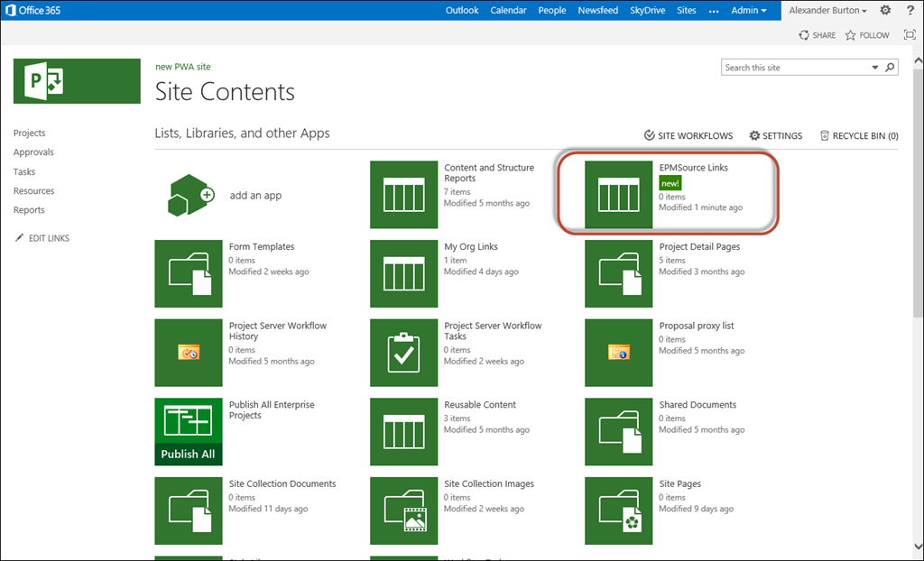The height and width of the screenshot is (561, 924).
Task: Open the Proposal proxy list tile icon
Action: tap(618, 353)
